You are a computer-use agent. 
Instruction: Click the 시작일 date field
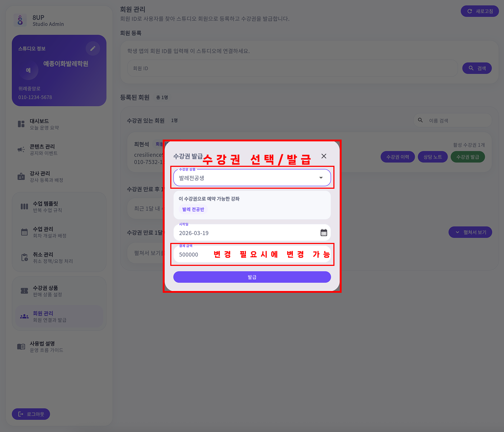pos(252,233)
